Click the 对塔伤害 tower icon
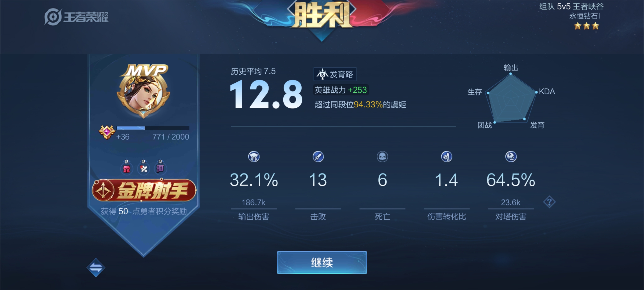Image resolution: width=644 pixels, height=290 pixels. (511, 157)
